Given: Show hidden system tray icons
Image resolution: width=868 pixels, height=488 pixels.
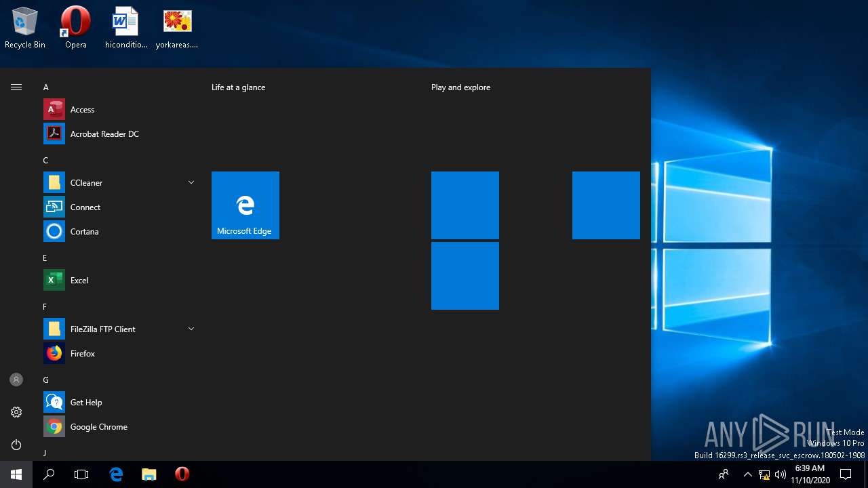Looking at the screenshot, I should (x=747, y=474).
